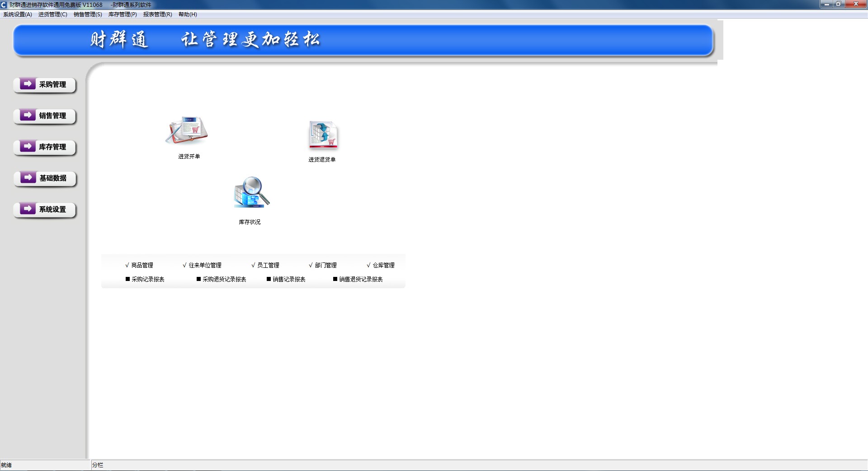Click the purple arrow icon beside 库存管理

coord(28,146)
